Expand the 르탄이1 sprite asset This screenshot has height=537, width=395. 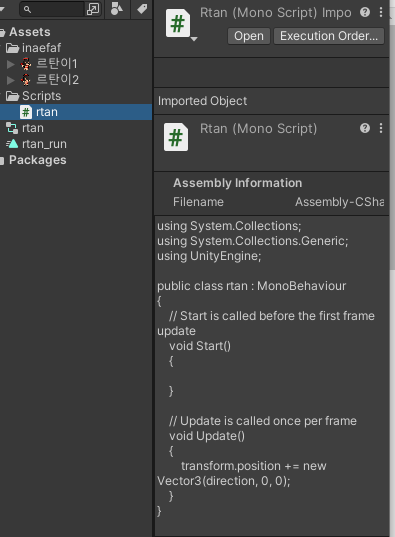click(11, 64)
